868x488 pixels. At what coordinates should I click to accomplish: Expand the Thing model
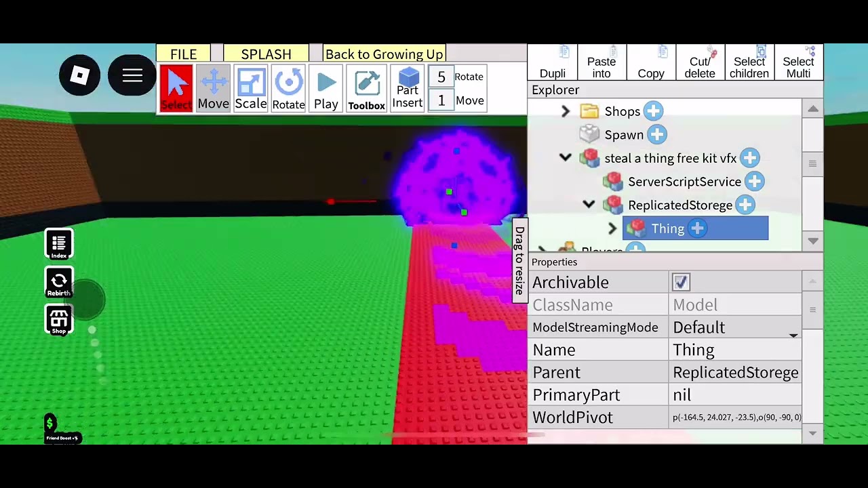(x=612, y=228)
